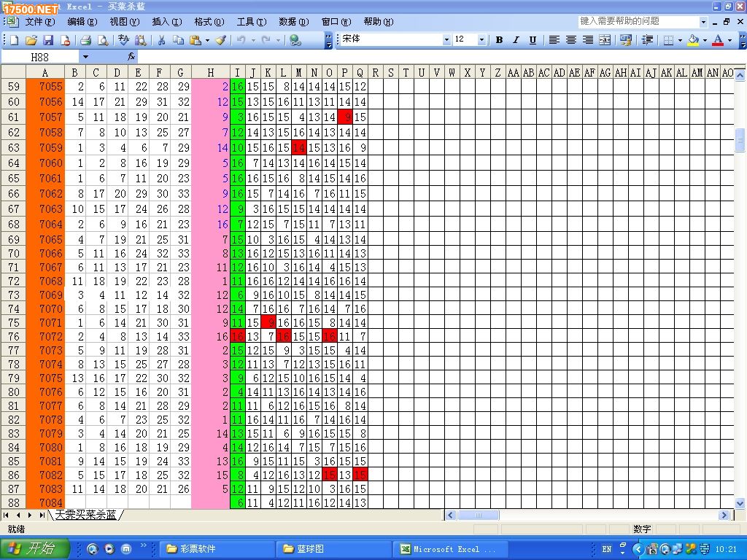Insert a hyperlink with the globe icon

[x=295, y=41]
